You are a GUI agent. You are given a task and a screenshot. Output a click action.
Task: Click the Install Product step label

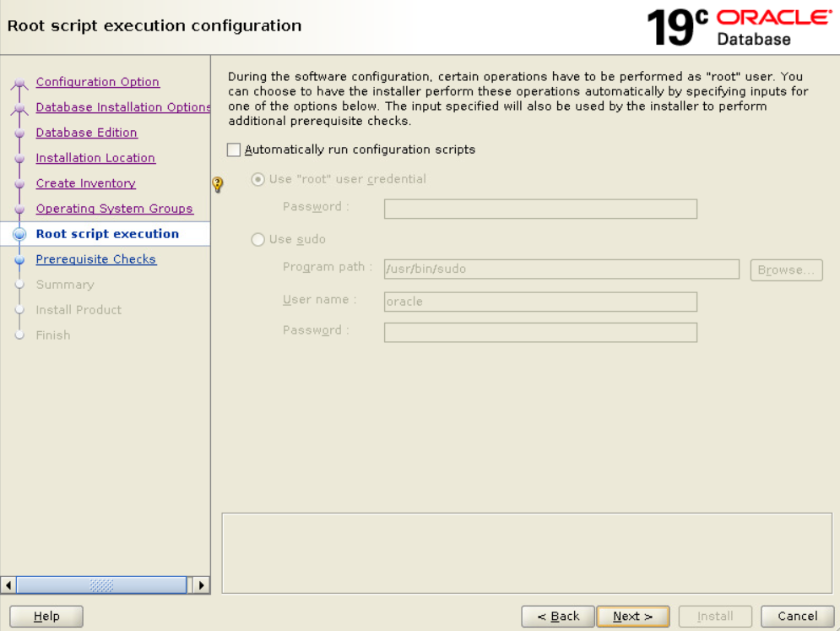click(79, 310)
